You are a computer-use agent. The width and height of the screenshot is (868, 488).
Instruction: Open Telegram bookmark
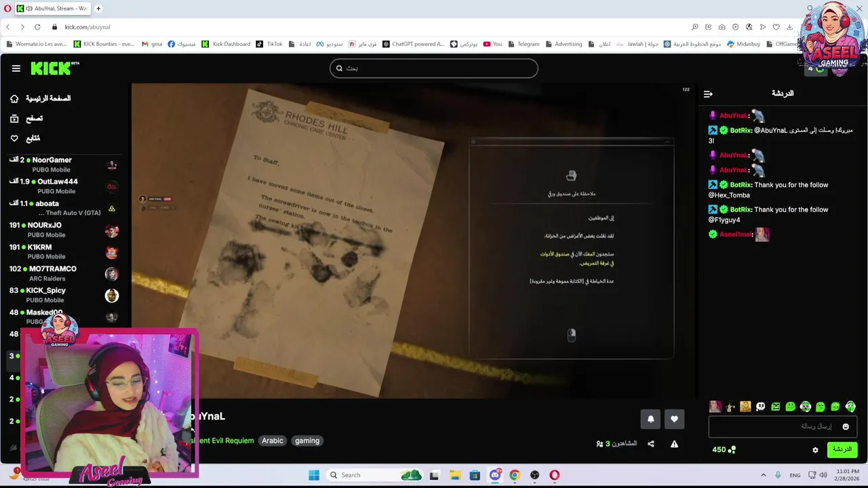coord(523,44)
